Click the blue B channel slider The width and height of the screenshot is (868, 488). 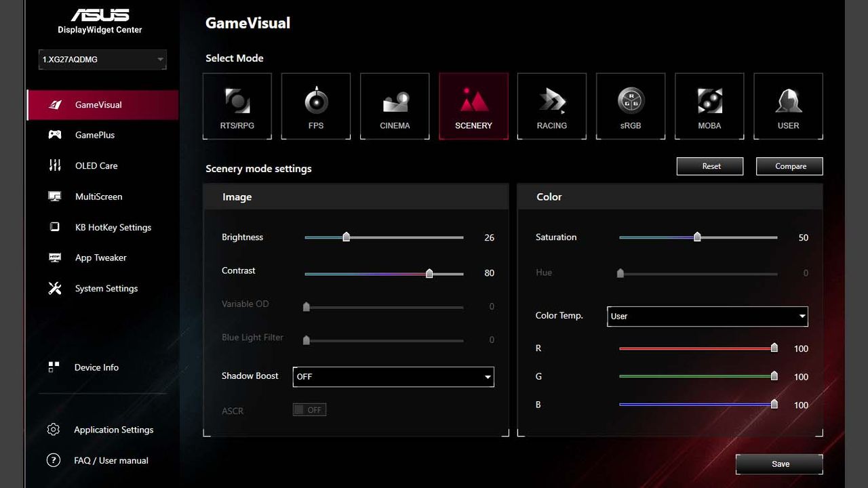coord(698,405)
